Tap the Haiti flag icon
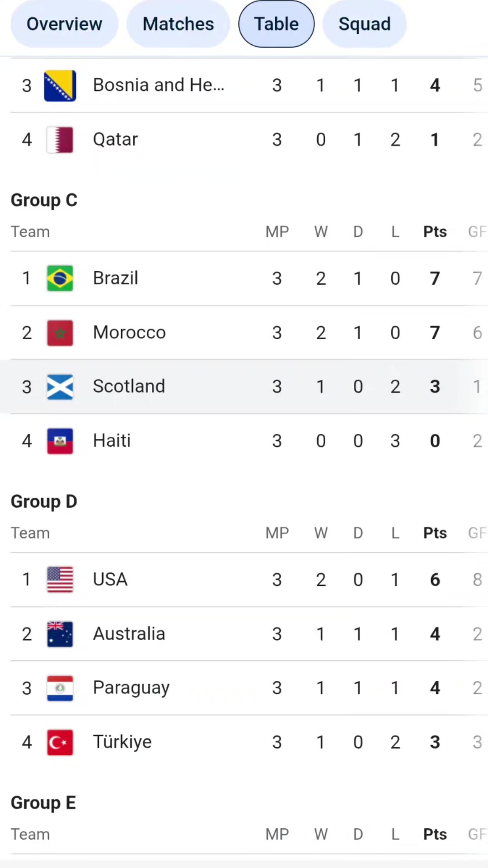The height and width of the screenshot is (868, 488). click(x=60, y=441)
